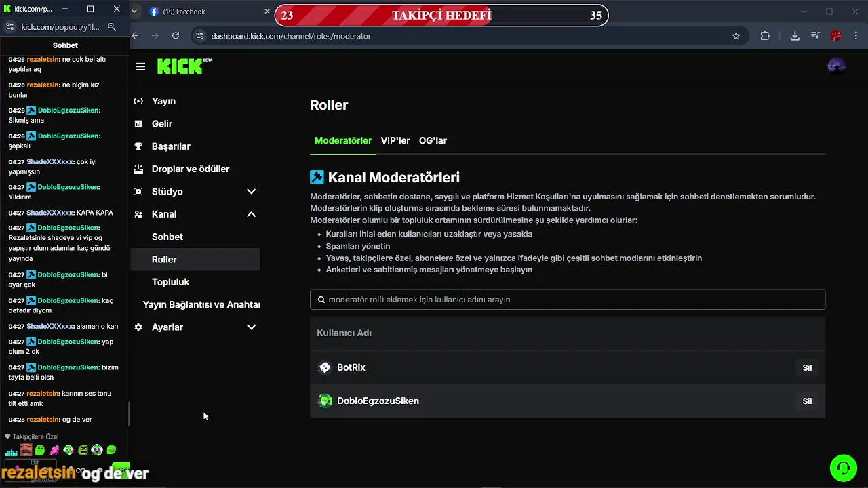Viewport: 868px width, 488px height.
Task: Open the Chrome profile icon in the toolbar
Action: coord(836,36)
